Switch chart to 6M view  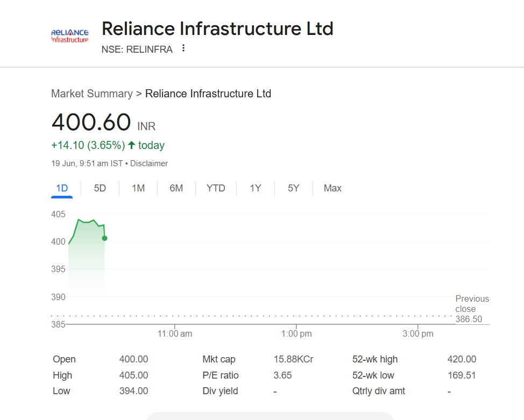tap(176, 188)
